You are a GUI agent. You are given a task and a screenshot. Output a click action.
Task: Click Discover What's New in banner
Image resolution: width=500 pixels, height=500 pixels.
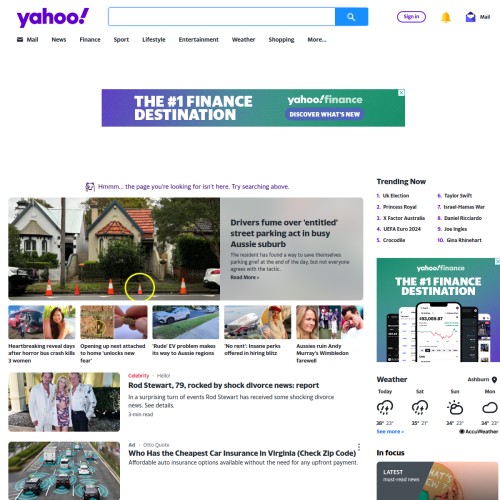pyautogui.click(x=325, y=114)
